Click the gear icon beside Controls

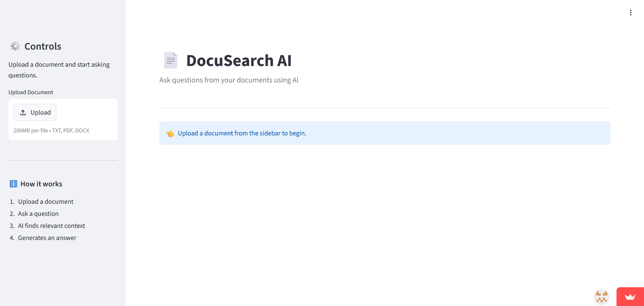coord(15,46)
